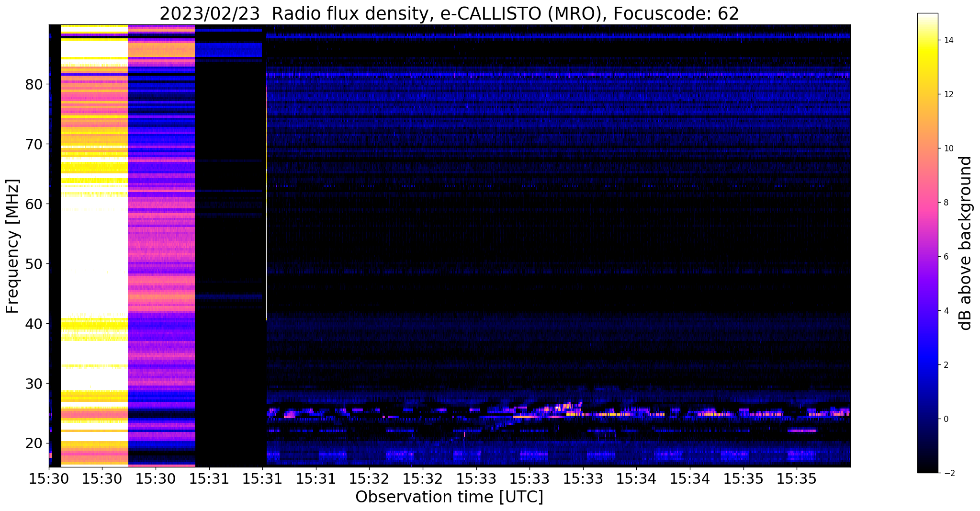Click the 'Observation time [UTC]' x-axis label
The height and width of the screenshot is (511, 980).
click(449, 497)
